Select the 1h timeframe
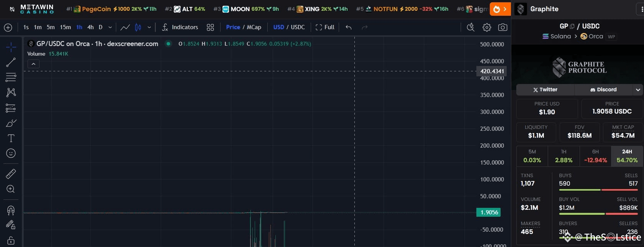Screen dimensions: 644x247 pos(79,27)
